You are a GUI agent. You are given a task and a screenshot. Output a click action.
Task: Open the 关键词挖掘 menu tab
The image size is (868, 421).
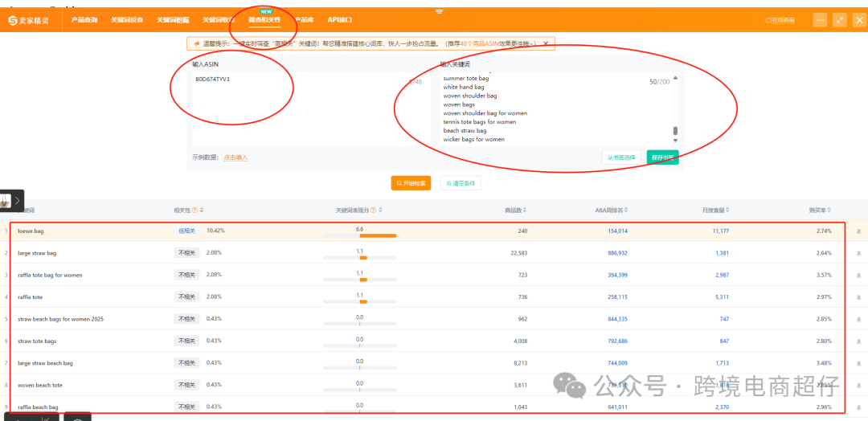point(173,20)
